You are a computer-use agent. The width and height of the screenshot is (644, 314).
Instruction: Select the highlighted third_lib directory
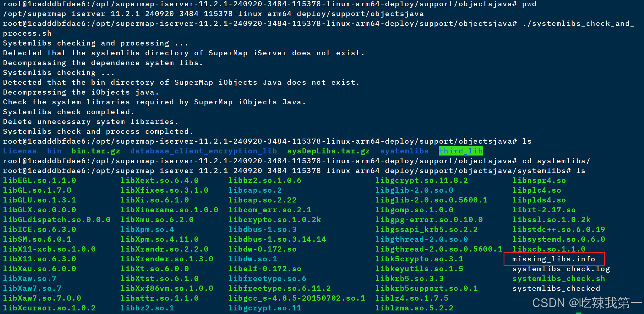(461, 151)
